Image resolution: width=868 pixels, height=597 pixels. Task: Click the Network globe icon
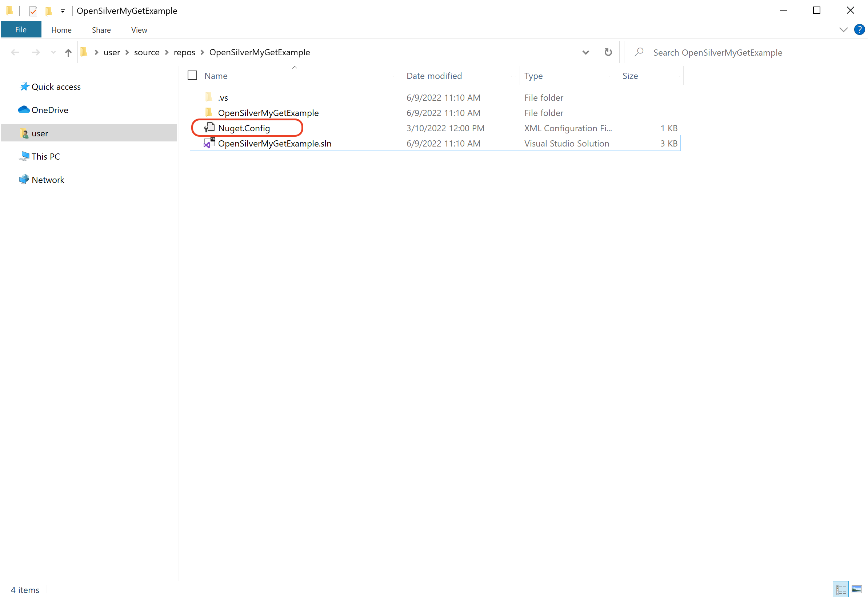[24, 179]
